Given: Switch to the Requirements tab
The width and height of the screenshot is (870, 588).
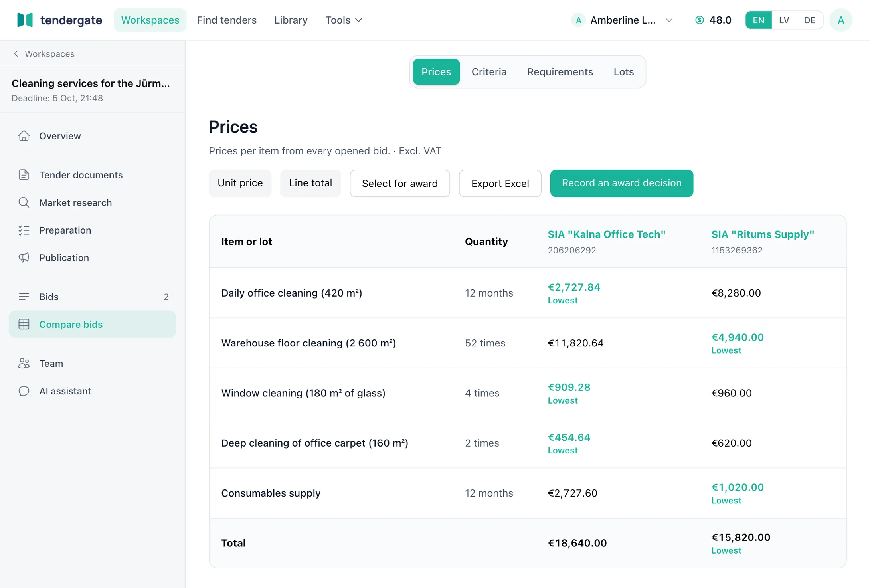Looking at the screenshot, I should click(560, 72).
